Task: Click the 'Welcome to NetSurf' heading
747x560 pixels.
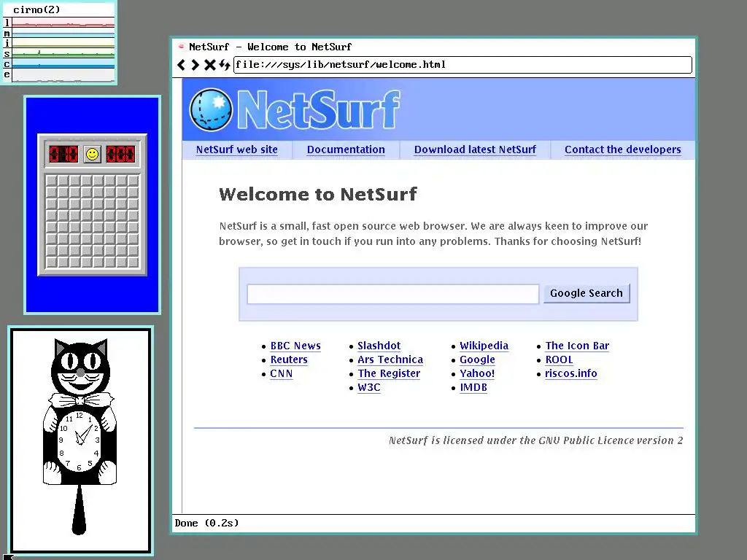Action: pos(318,194)
